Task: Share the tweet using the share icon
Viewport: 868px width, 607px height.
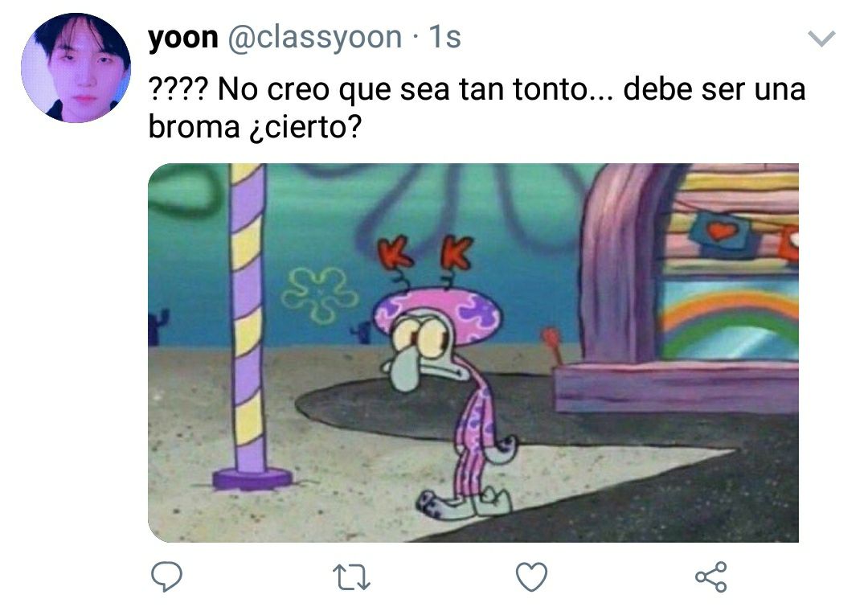Action: (x=710, y=576)
